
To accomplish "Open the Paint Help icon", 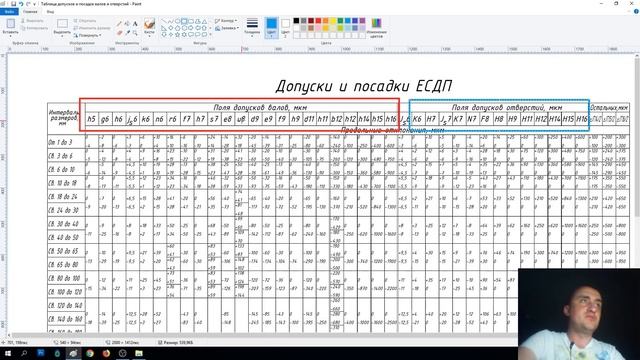I will pos(636,12).
